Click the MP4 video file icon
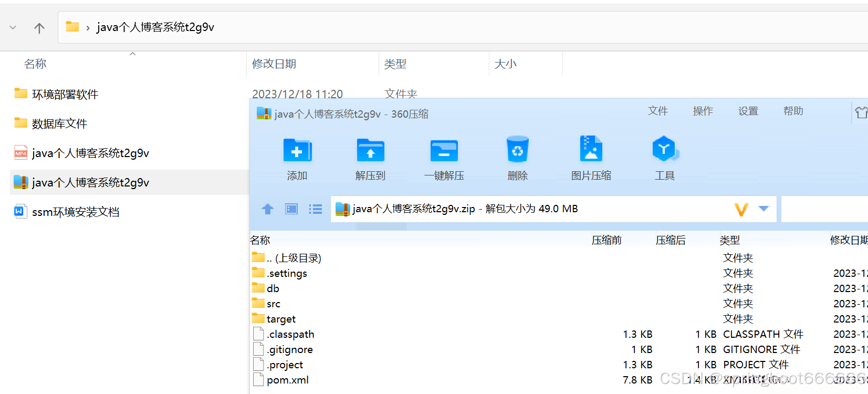 pos(21,152)
